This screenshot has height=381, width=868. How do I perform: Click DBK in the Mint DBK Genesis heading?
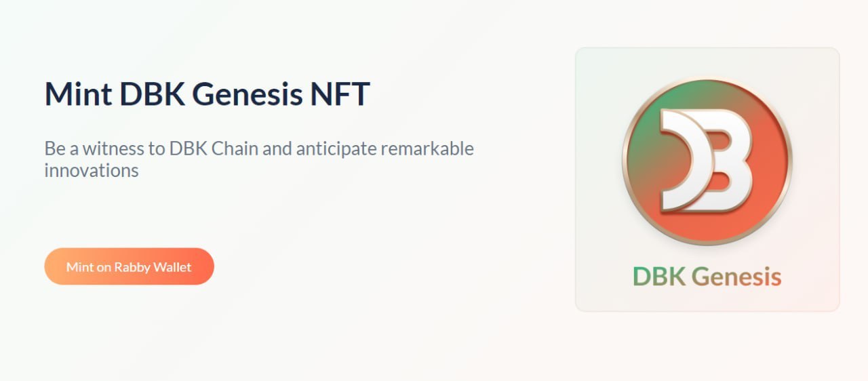(152, 94)
